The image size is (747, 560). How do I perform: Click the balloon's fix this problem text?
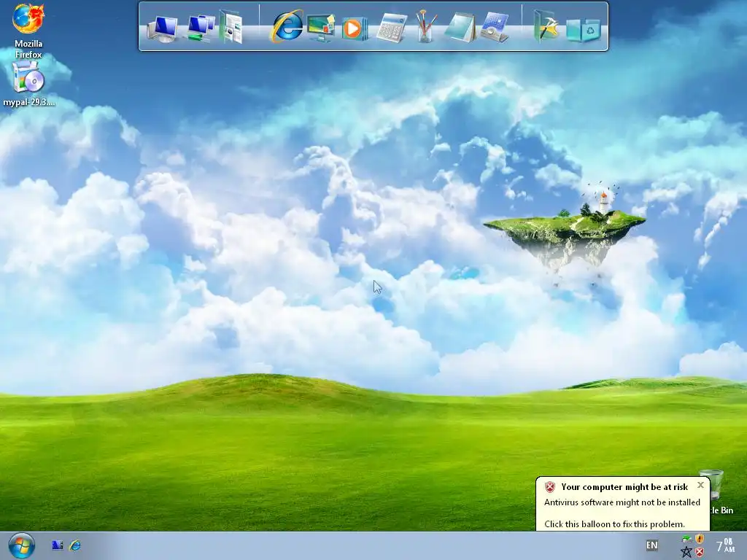point(614,524)
